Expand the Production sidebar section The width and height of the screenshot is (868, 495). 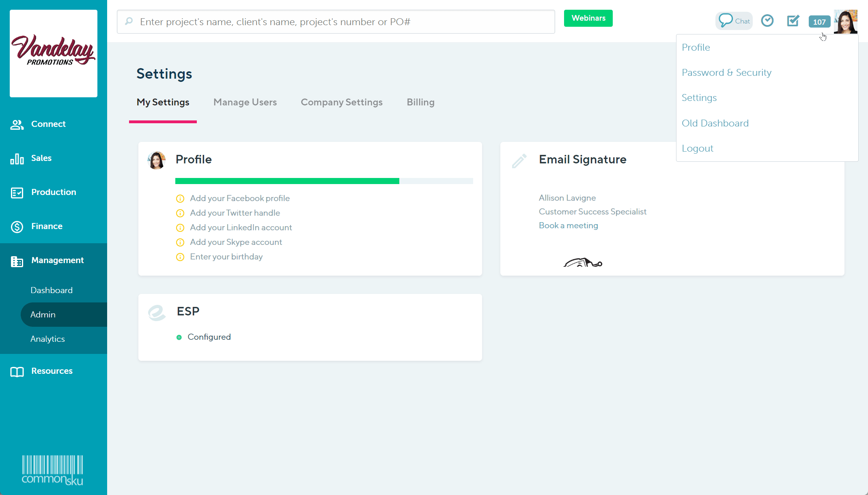pyautogui.click(x=54, y=192)
